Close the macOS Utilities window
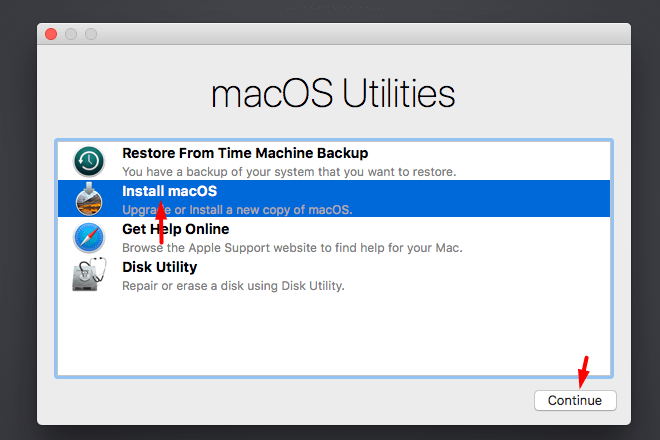Viewport: 660px width, 440px height. coord(52,34)
